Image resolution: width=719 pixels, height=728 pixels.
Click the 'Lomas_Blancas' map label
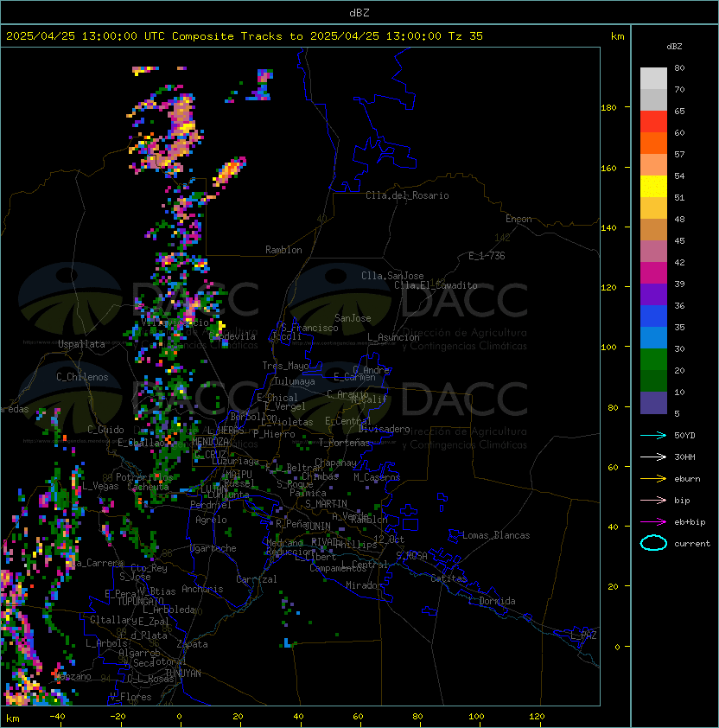point(496,535)
